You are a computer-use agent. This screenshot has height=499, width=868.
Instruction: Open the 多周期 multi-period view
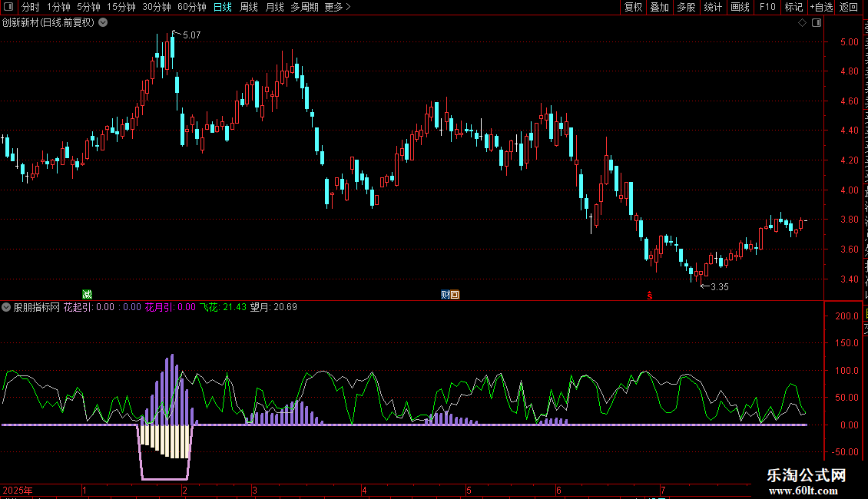pos(304,7)
